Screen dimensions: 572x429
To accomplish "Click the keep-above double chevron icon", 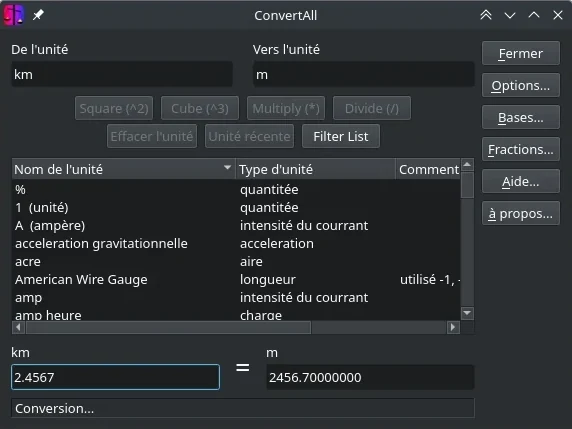I will 486,15.
